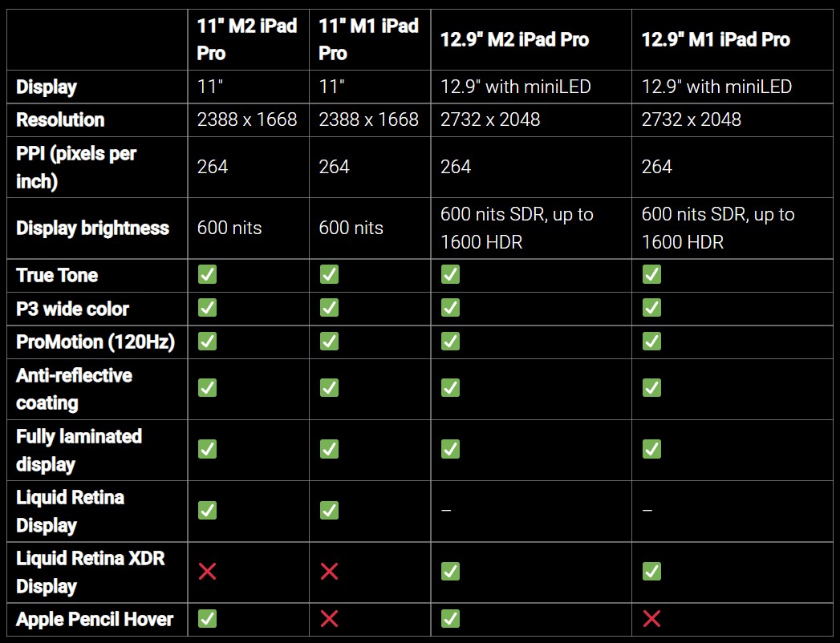Click the Resolution row label
This screenshot has width=840, height=643.
point(60,119)
